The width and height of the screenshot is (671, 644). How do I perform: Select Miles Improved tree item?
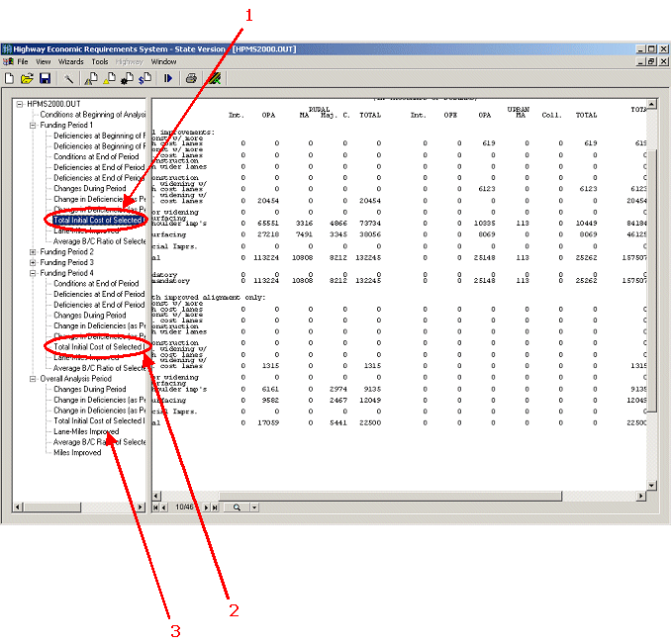(x=77, y=453)
